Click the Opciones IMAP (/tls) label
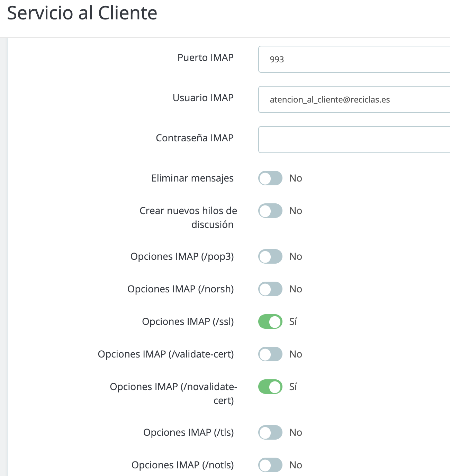This screenshot has height=476, width=450. pyautogui.click(x=189, y=432)
